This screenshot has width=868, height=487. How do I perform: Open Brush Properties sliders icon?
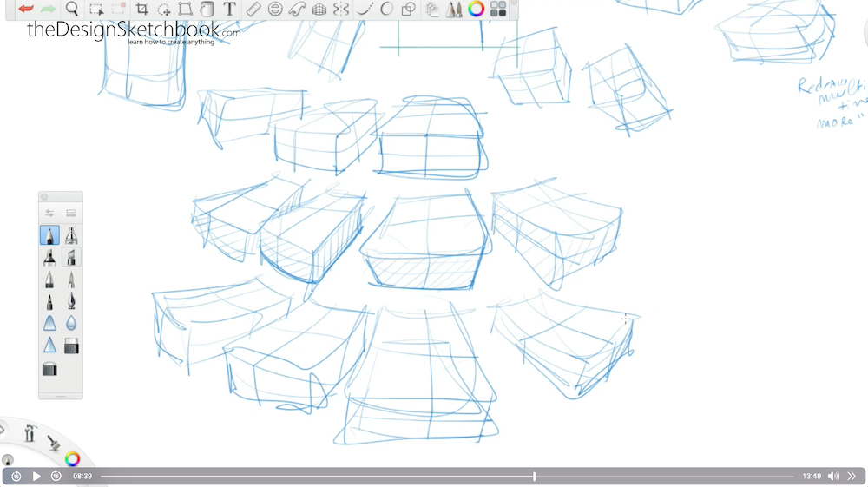[x=49, y=213]
